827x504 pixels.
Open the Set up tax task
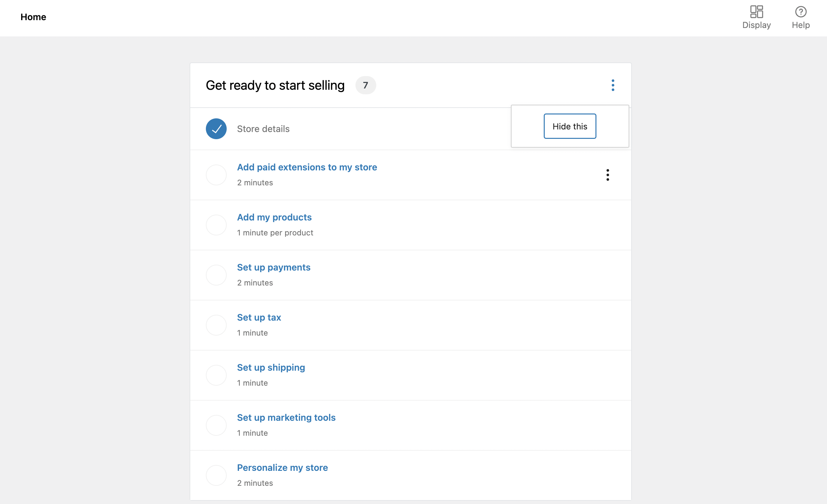[259, 317]
